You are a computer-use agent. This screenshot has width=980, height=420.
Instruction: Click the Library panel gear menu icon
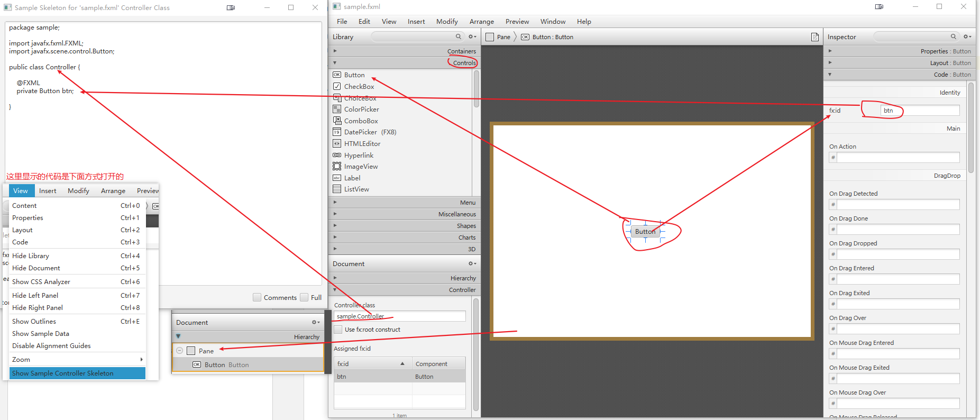pos(472,36)
